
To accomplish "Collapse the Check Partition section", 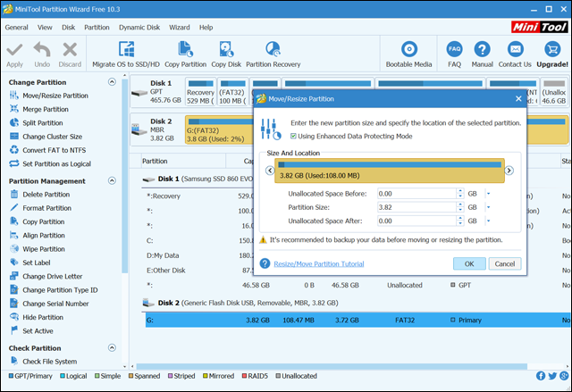I will pyautogui.click(x=112, y=348).
